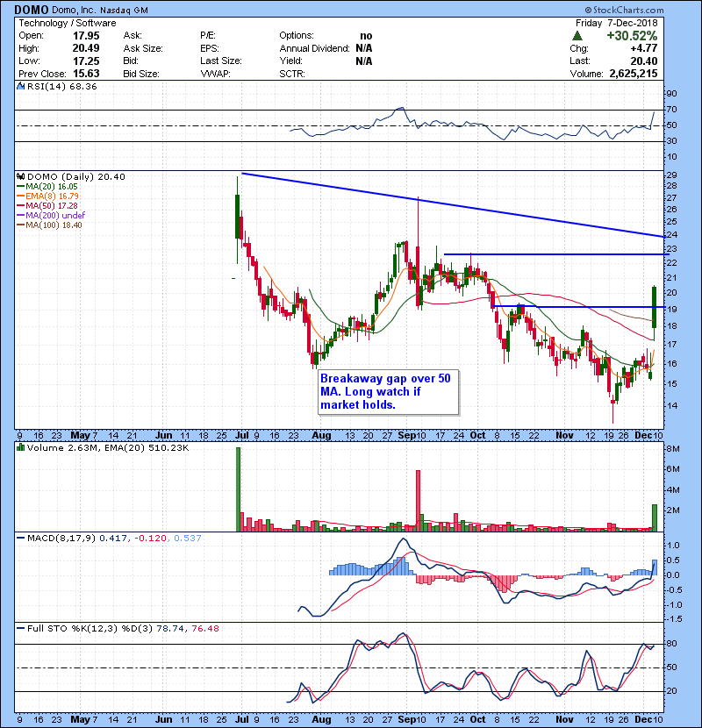
Task: Click the MA(20) 16.05 legend entry
Action: coord(47,187)
